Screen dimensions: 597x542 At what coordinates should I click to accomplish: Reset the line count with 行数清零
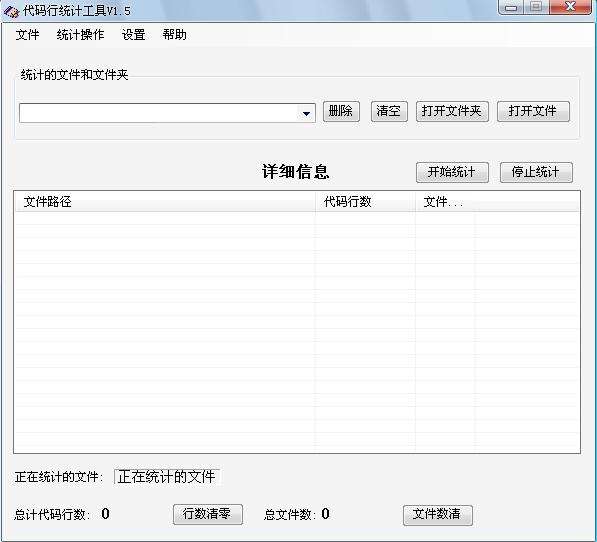click(x=208, y=515)
